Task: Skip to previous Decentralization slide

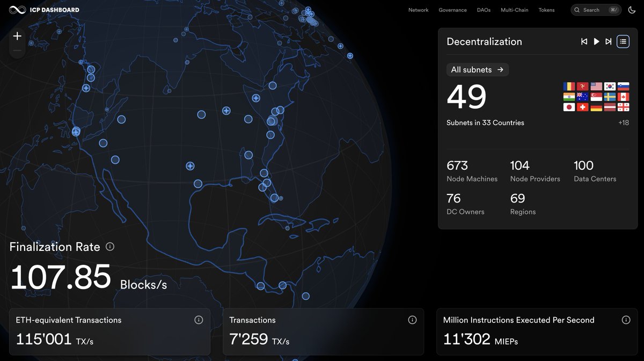Action: [x=584, y=41]
